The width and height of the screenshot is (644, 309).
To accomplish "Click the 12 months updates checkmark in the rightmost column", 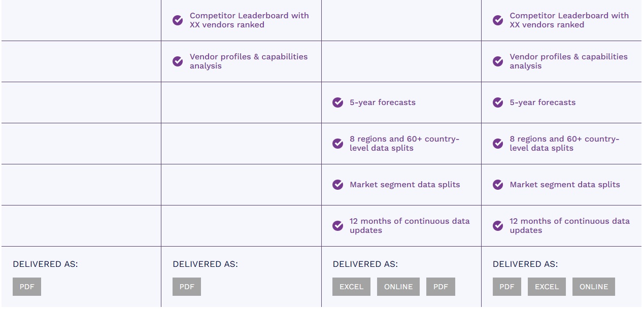I will pyautogui.click(x=498, y=226).
